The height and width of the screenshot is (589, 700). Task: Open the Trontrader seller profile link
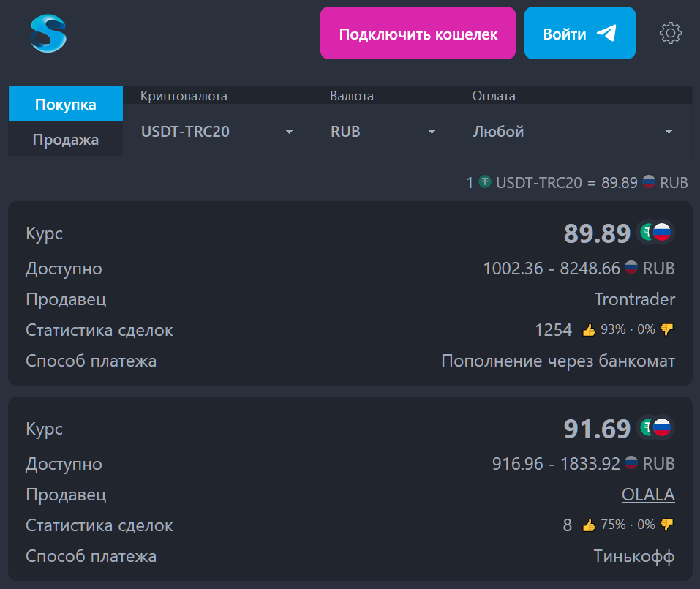click(x=634, y=299)
